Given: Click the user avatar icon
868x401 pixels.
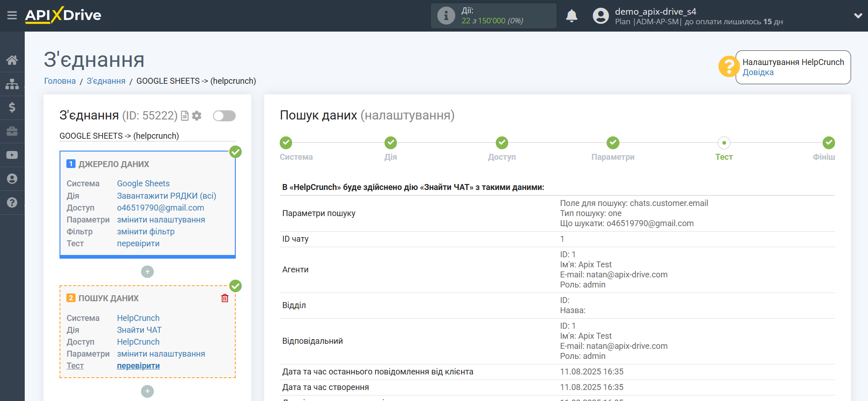Looking at the screenshot, I should (601, 16).
